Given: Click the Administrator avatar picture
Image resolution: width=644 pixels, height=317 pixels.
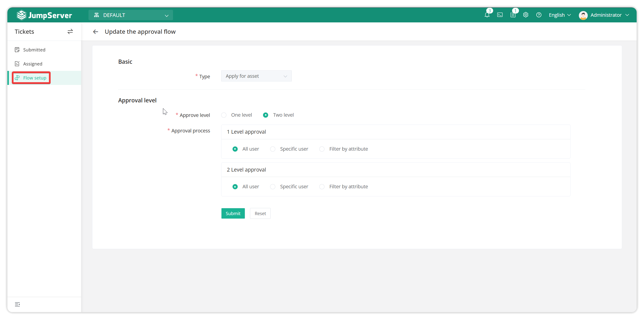Looking at the screenshot, I should pyautogui.click(x=583, y=15).
